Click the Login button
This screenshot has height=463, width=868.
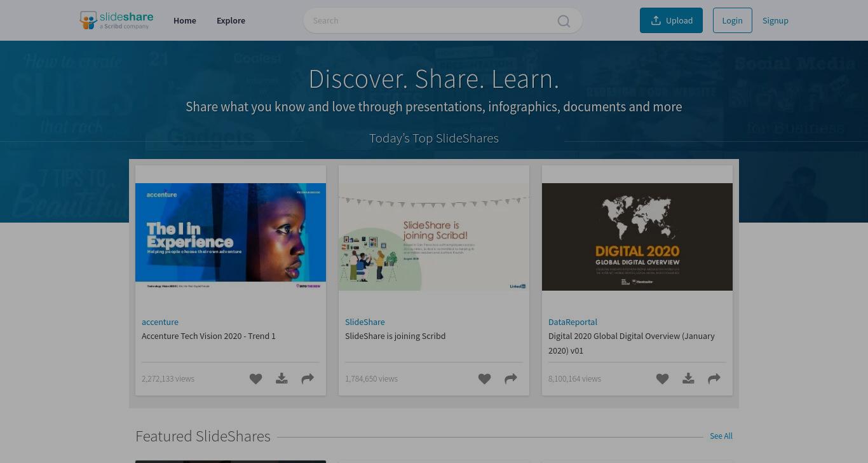coord(732,20)
